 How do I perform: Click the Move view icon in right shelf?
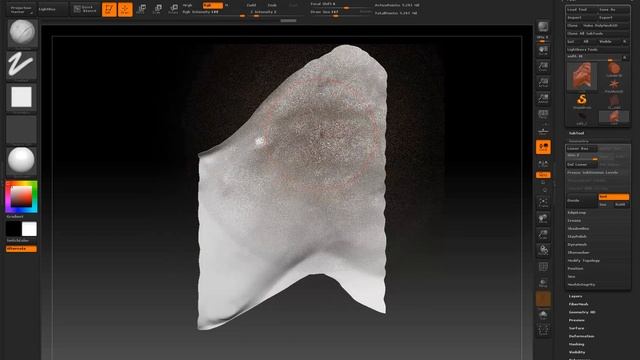[543, 218]
